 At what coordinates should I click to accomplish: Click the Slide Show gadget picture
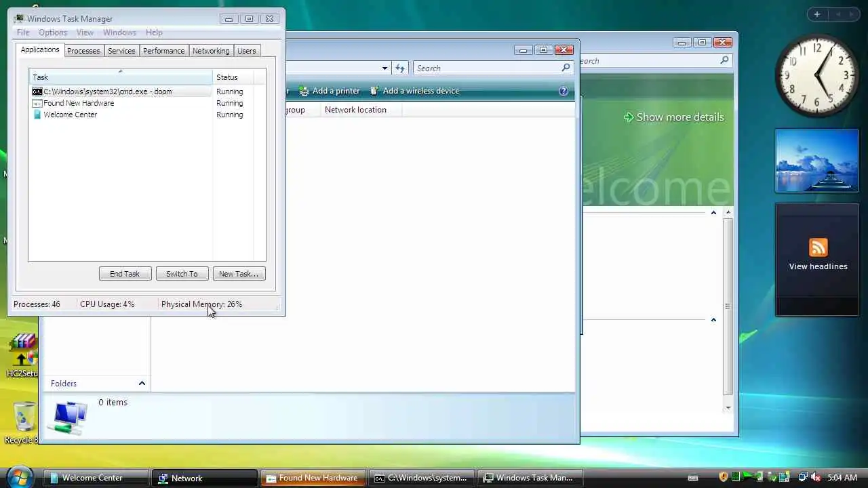817,161
